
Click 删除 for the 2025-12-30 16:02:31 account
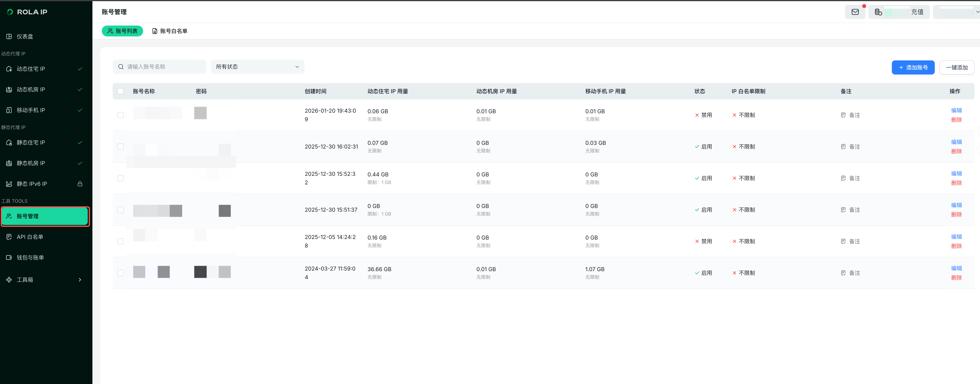[956, 151]
